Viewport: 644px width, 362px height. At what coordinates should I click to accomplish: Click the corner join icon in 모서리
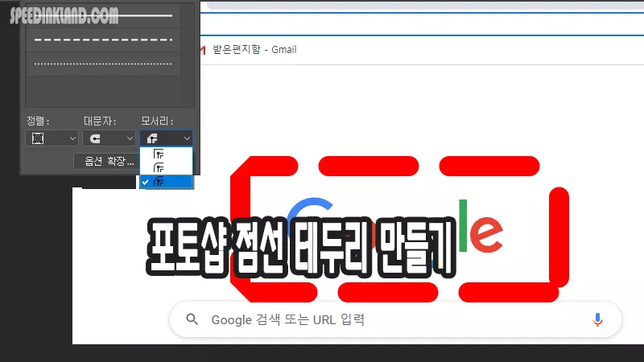point(154,138)
